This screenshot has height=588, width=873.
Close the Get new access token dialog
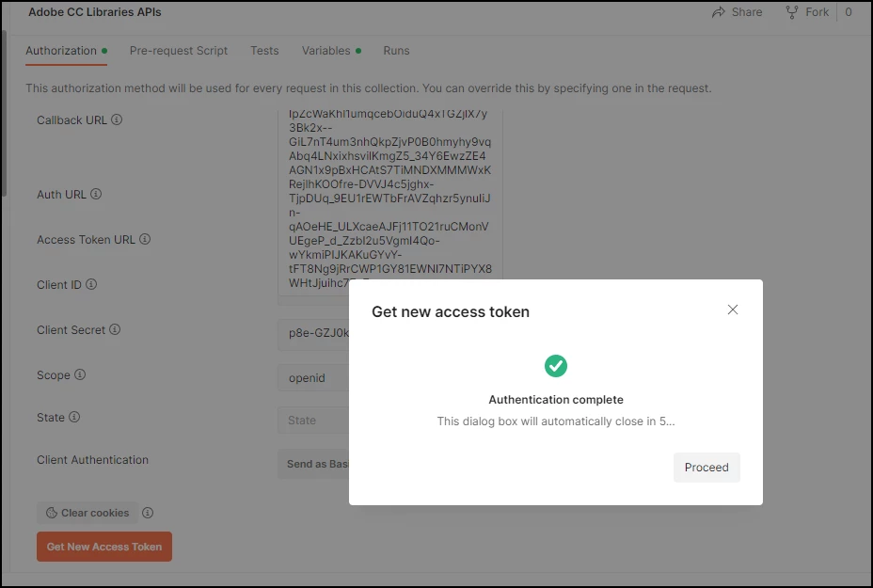[x=733, y=310]
